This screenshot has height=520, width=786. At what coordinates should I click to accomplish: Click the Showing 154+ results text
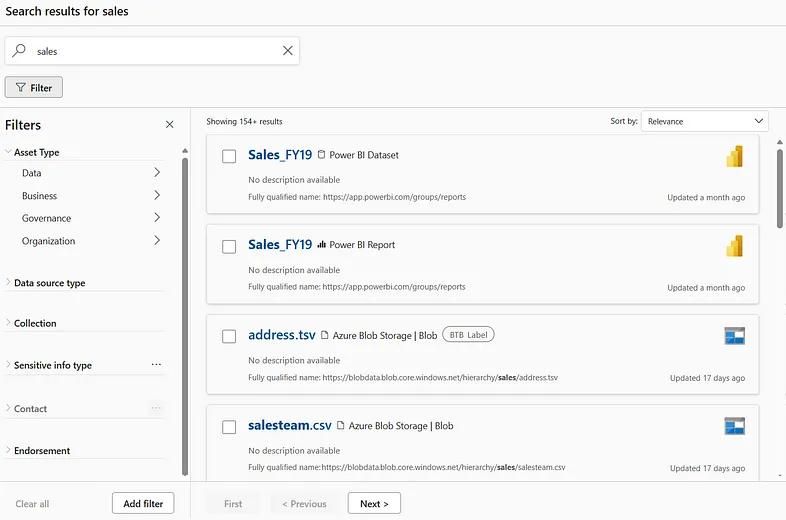pos(244,121)
